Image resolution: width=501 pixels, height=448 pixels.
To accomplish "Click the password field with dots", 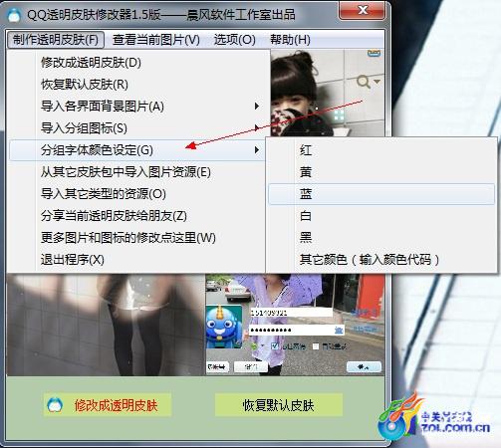I will (297, 330).
